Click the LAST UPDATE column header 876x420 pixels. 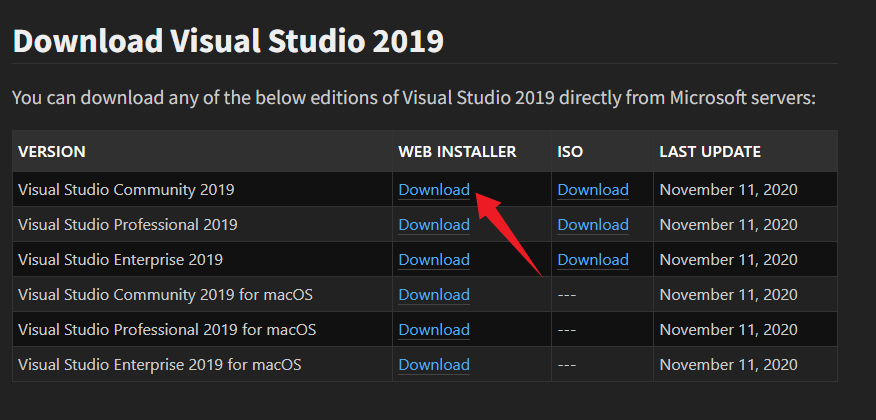710,152
